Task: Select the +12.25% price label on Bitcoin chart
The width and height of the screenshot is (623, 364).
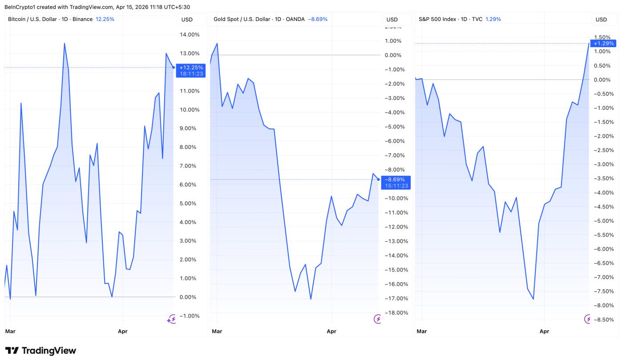Action: (191, 68)
